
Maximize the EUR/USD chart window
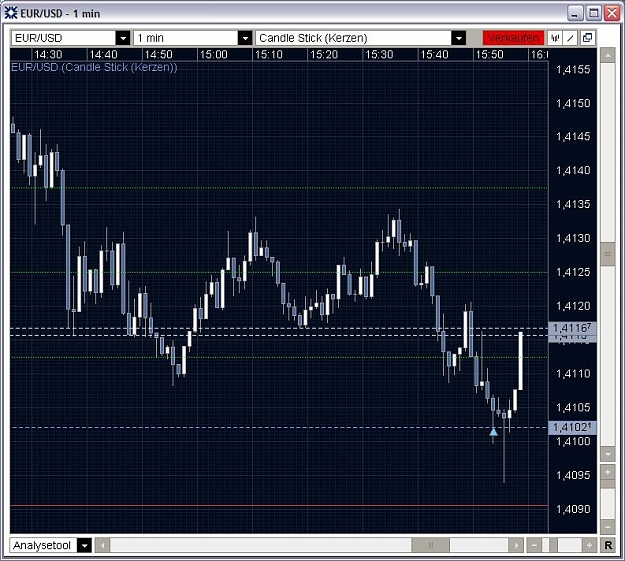click(594, 14)
